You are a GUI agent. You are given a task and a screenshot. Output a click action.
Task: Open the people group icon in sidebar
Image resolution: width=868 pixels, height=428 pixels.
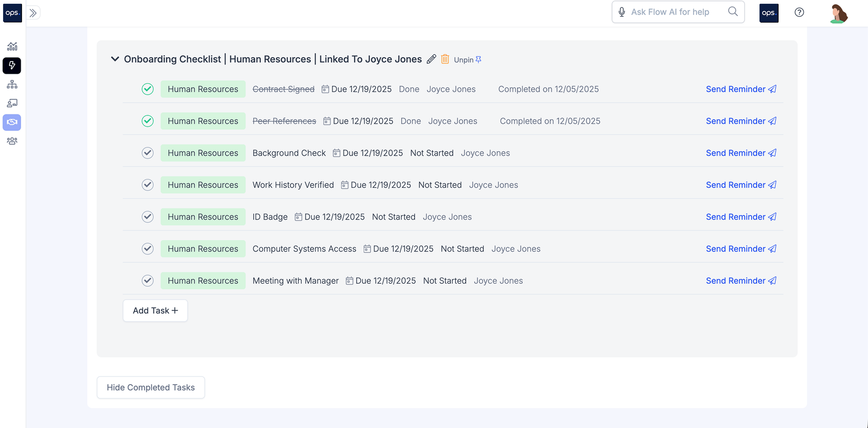(12, 141)
